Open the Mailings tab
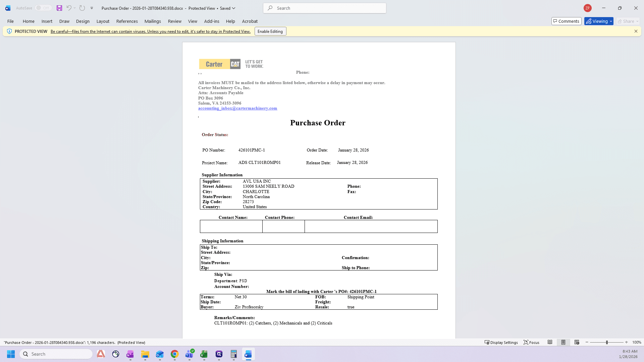The image size is (644, 362). [x=153, y=21]
